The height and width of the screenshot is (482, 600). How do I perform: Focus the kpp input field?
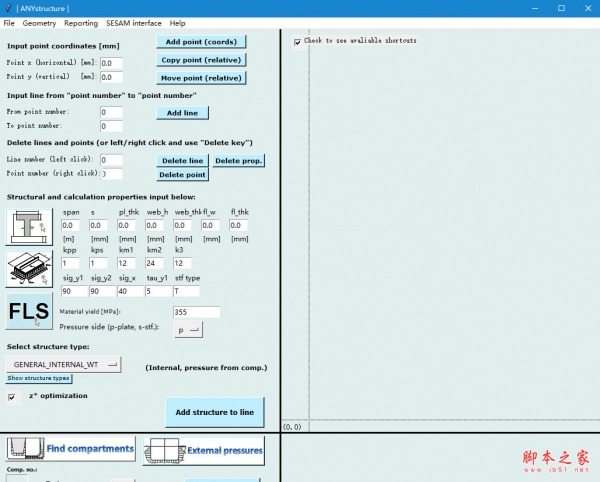[70, 263]
